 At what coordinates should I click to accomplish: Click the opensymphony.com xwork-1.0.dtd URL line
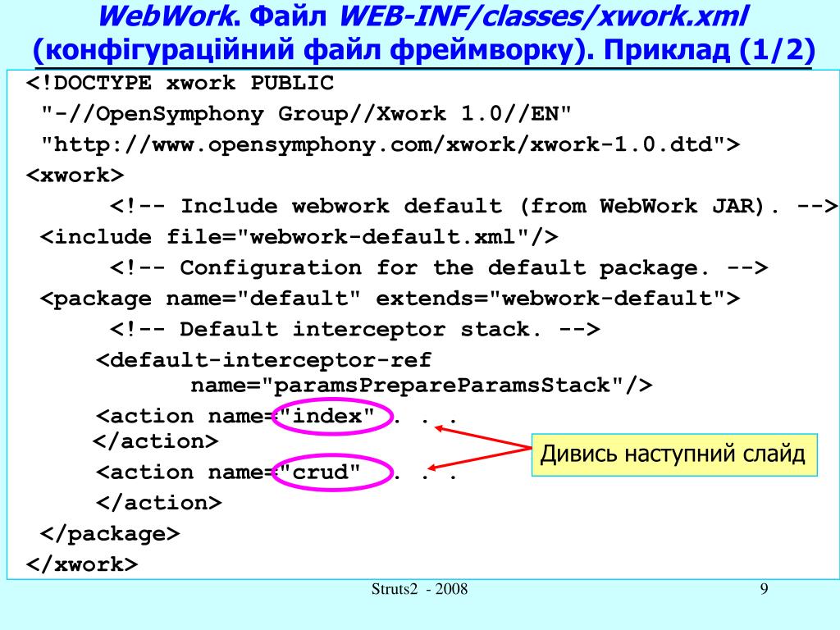pyautogui.click(x=390, y=145)
